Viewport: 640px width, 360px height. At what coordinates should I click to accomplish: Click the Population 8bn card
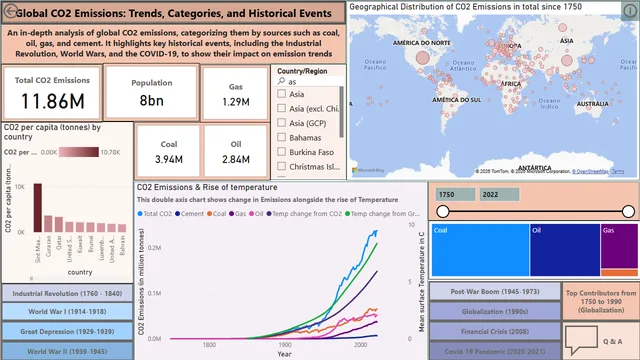click(151, 93)
